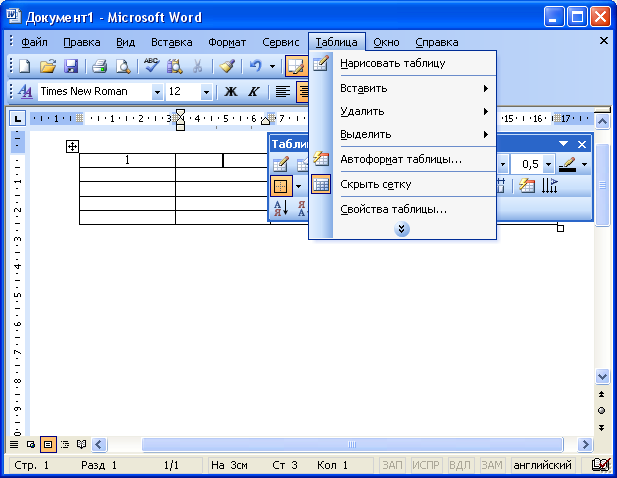Image resolution: width=617 pixels, height=478 pixels.
Task: Choose Скрыть сетку menu item
Action: 403,184
